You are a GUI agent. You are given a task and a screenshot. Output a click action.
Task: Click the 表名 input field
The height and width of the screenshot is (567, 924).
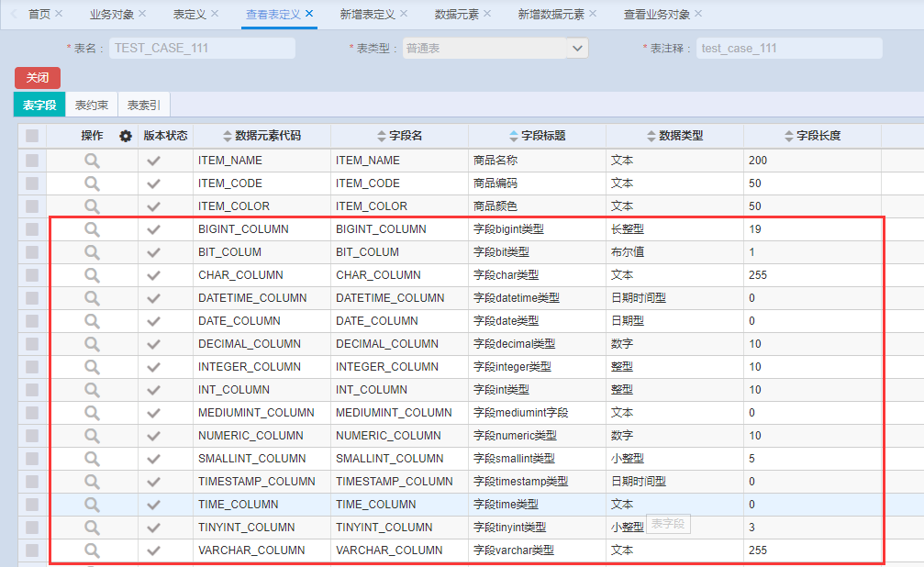tap(202, 48)
